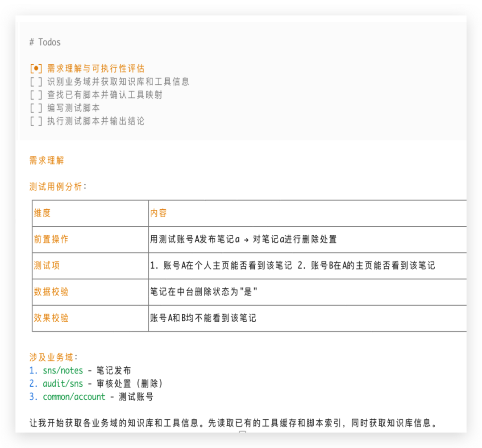482x448 pixels.
Task: Check the box for 查找已有脚本并确认工具映射
Action: tap(36, 95)
